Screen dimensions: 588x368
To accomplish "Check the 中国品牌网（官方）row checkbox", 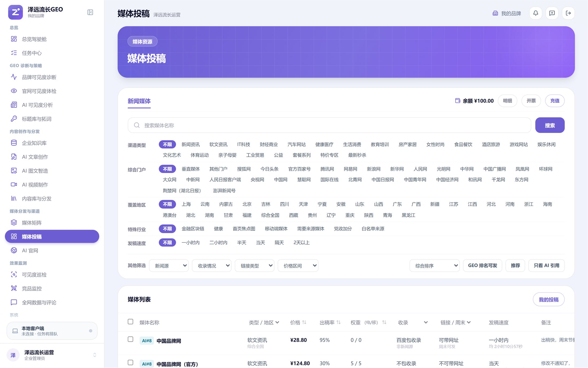I will pyautogui.click(x=130, y=363).
